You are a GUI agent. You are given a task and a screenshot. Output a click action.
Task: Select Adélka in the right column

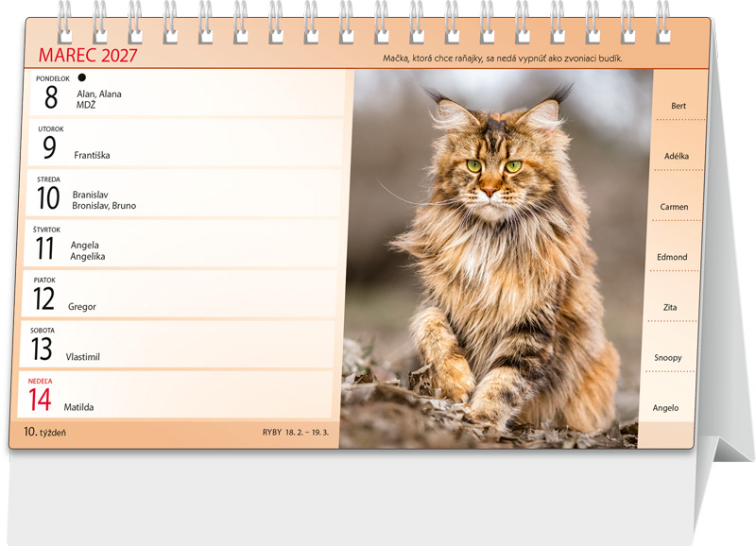click(x=677, y=156)
